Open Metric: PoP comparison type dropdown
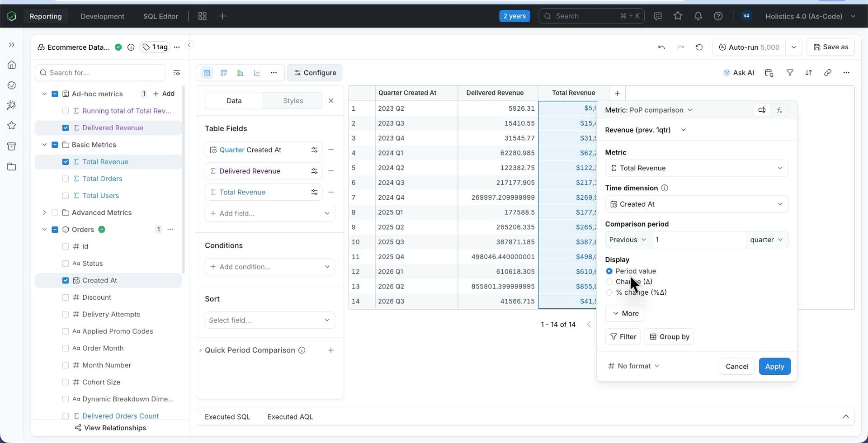The image size is (868, 443). pos(649,110)
